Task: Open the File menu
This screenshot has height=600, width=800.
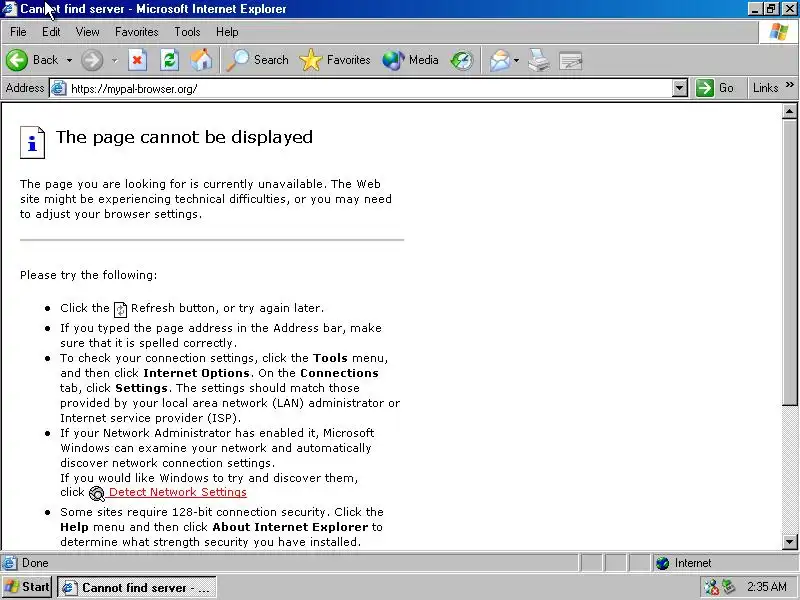Action: (x=18, y=32)
